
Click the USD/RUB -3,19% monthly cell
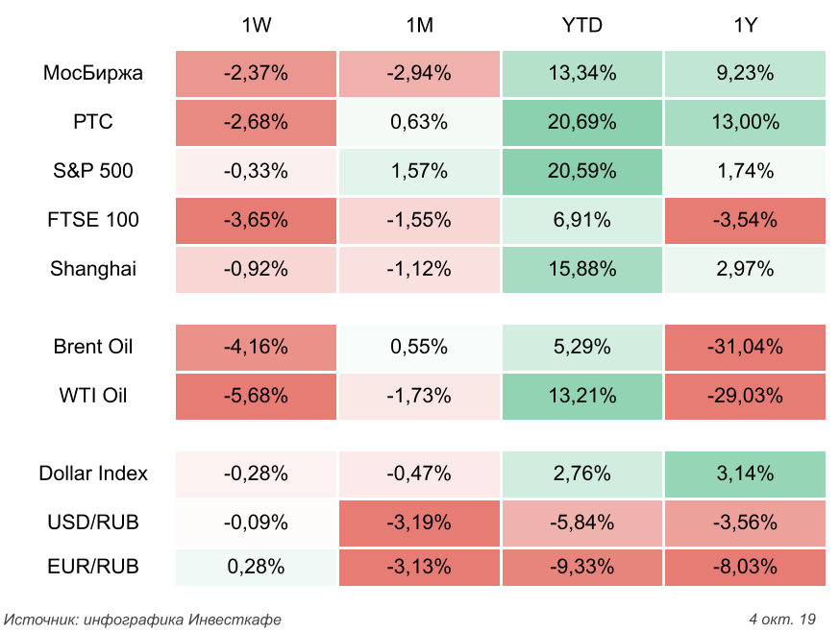pyautogui.click(x=420, y=522)
